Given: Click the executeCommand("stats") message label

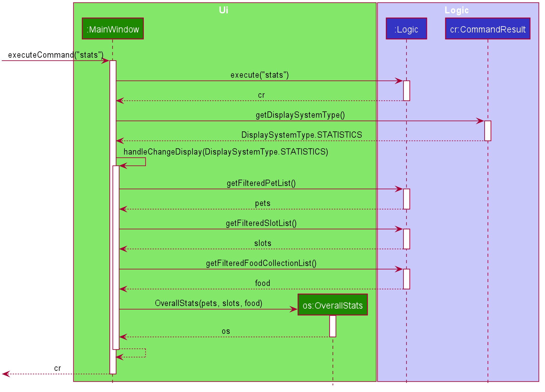Looking at the screenshot, I should (x=56, y=55).
